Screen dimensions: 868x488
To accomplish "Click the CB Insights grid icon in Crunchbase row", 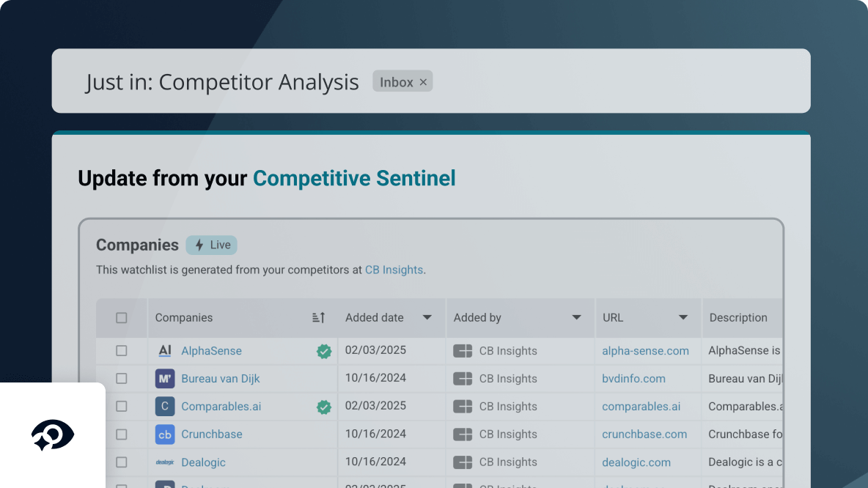I will coord(463,434).
